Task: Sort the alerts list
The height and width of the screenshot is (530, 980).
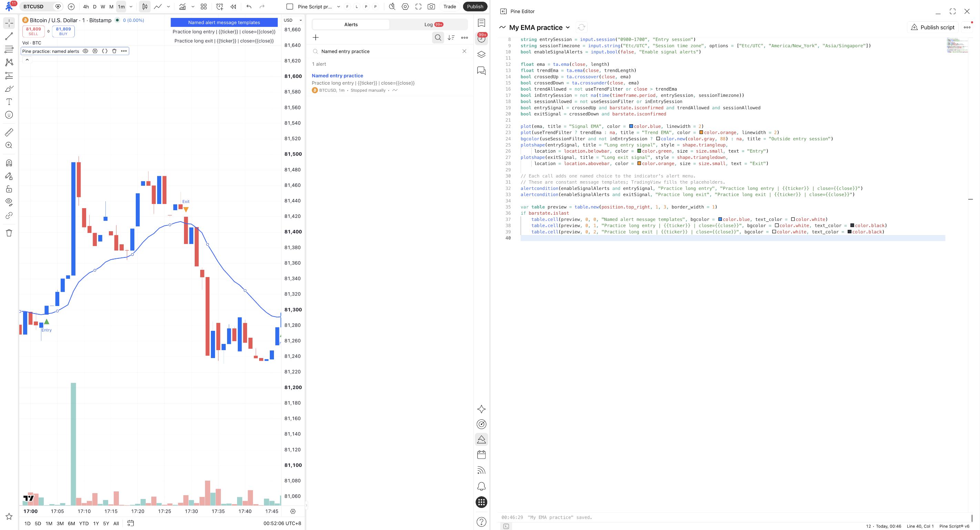Action: [x=451, y=37]
